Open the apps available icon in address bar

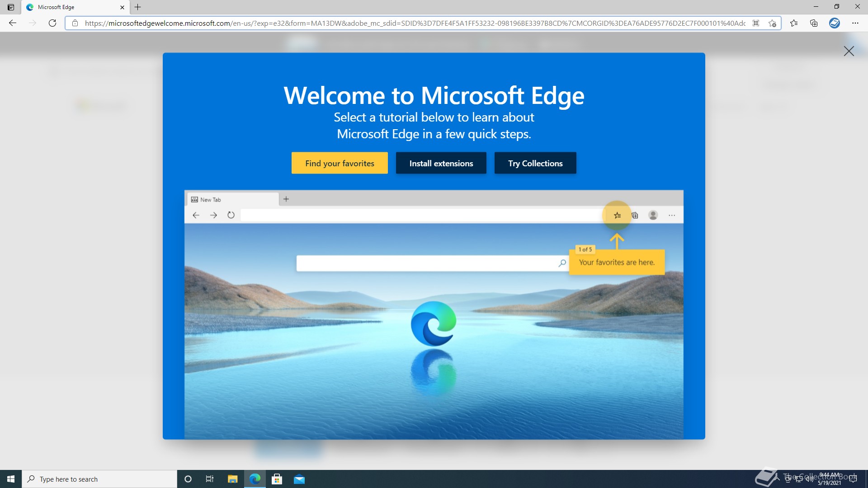click(x=756, y=23)
